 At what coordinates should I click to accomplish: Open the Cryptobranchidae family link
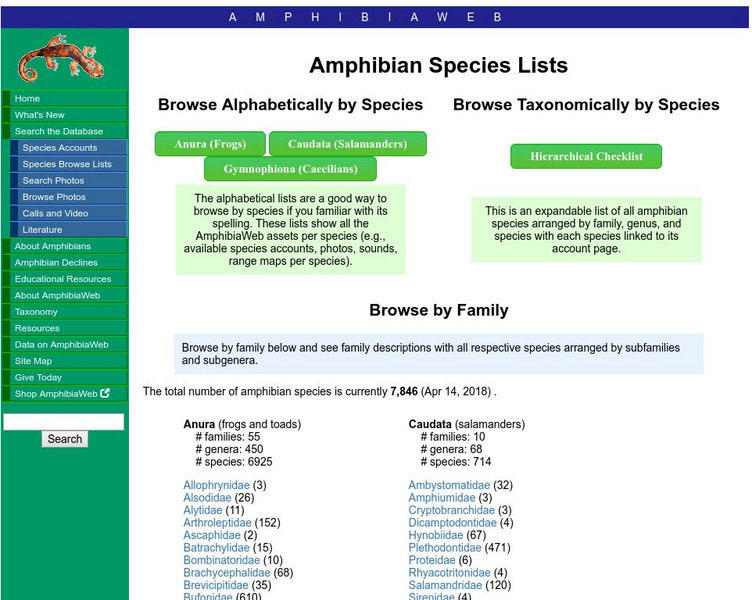coord(451,510)
